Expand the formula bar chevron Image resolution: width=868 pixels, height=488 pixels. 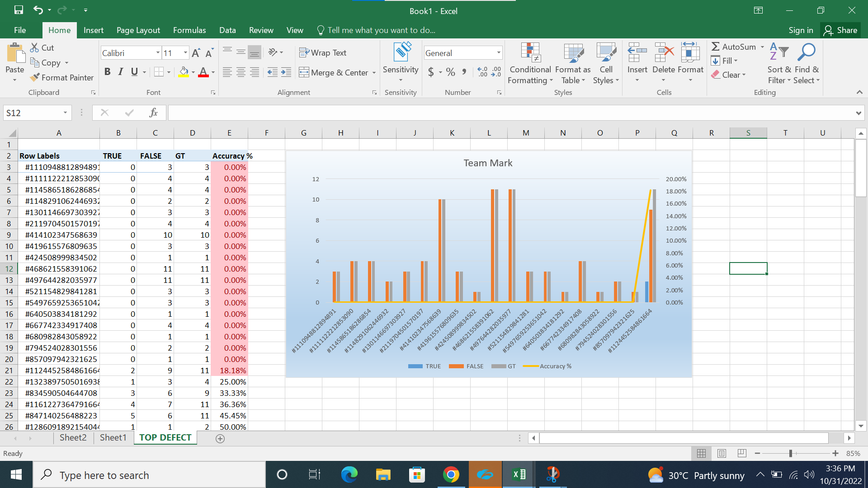[x=858, y=113]
